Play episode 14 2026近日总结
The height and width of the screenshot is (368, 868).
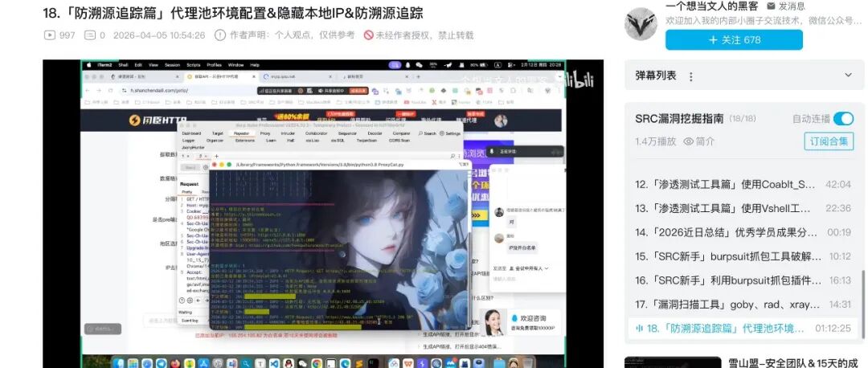pos(744,232)
